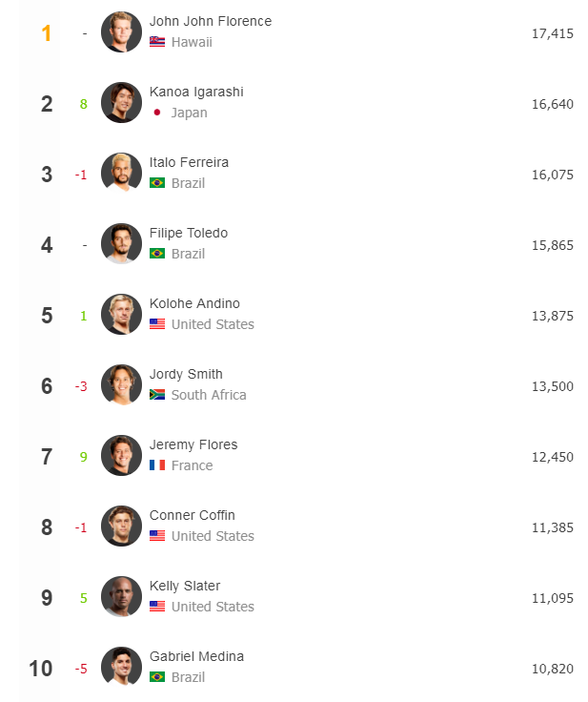Click the France flag icon
The width and height of the screenshot is (588, 702).
tap(157, 465)
